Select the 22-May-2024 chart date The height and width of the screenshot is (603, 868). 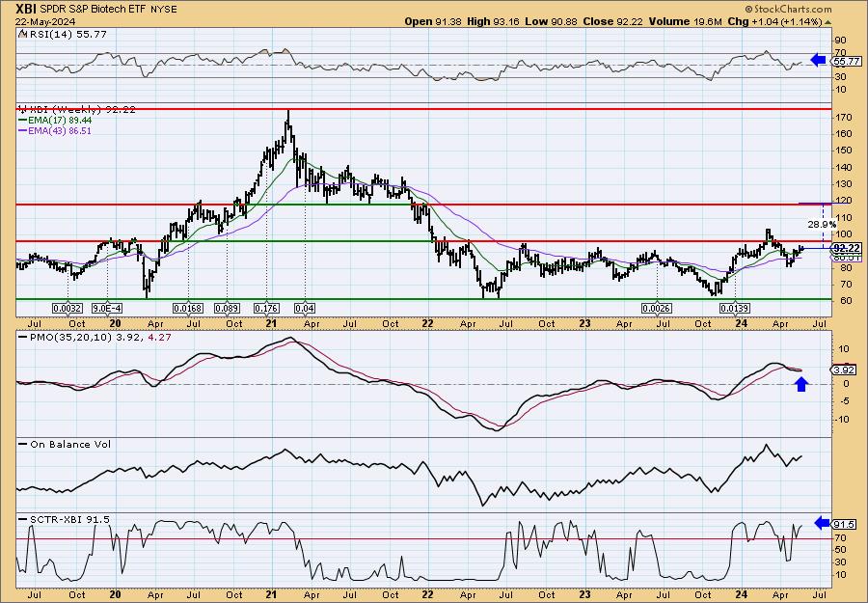tap(46, 21)
